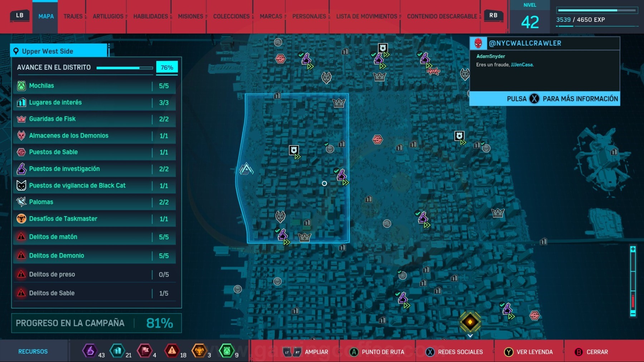Click PROGRESO EN LA CAMPAÑA 81% panel

point(97,323)
